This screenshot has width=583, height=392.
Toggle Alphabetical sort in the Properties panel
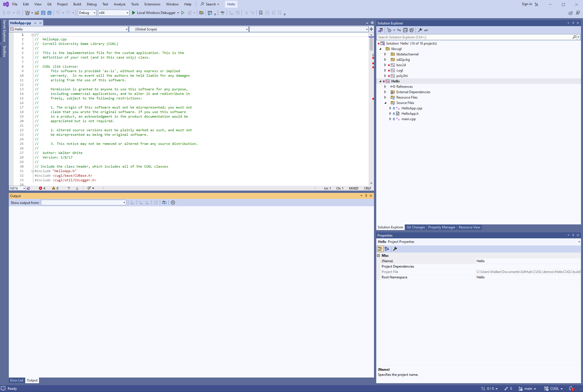(387, 249)
